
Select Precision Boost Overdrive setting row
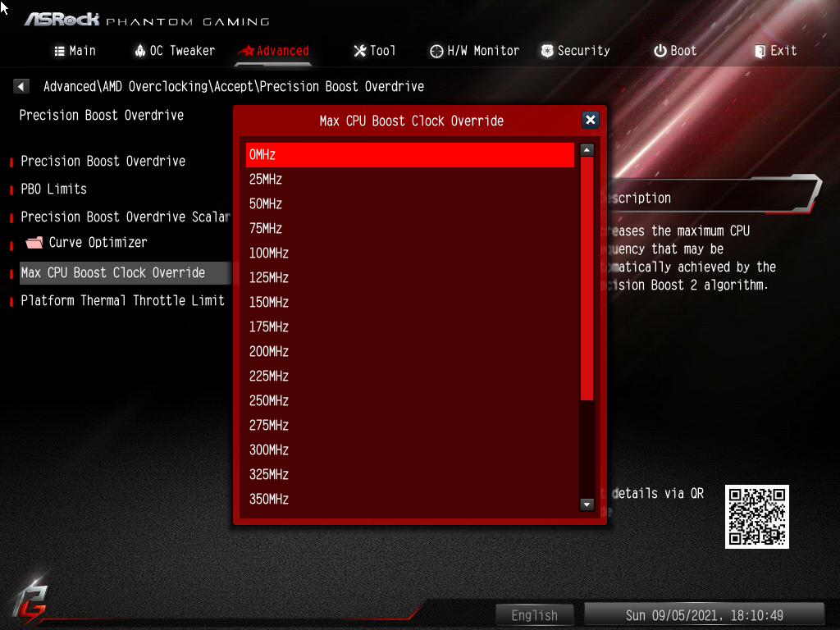pos(103,162)
